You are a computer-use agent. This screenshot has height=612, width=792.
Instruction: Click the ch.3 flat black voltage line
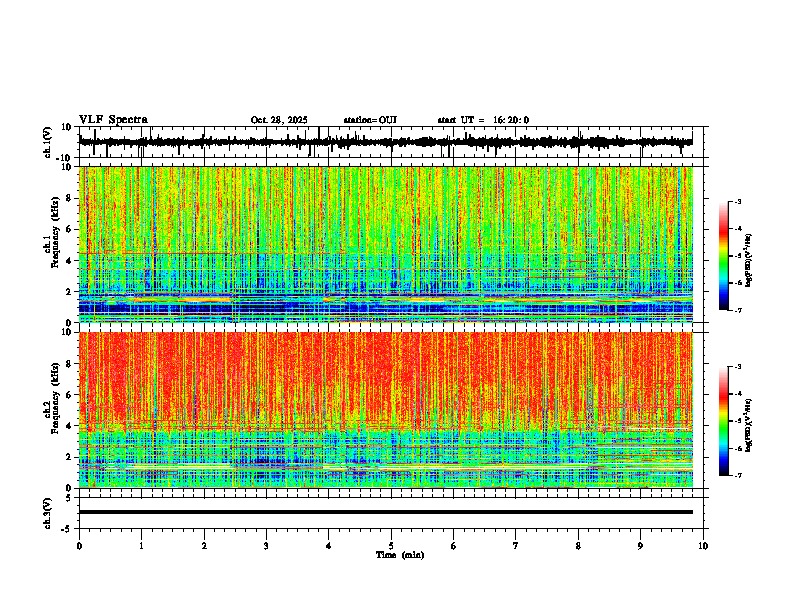386,512
